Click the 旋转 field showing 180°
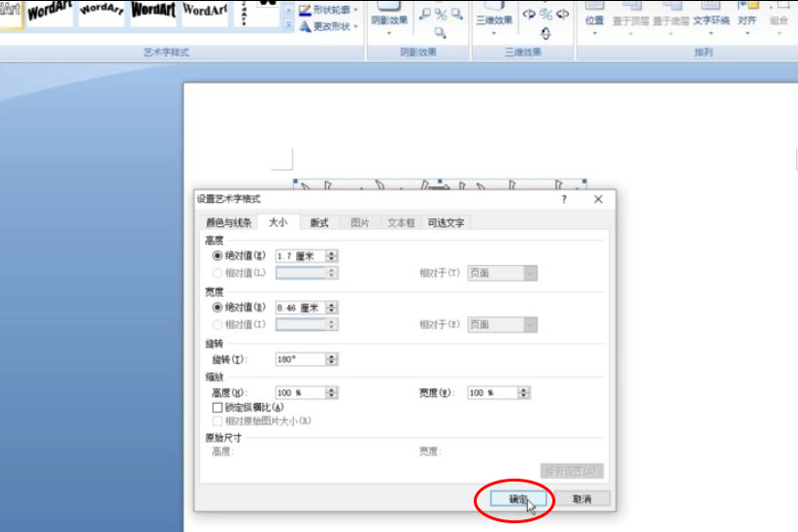 pos(300,359)
